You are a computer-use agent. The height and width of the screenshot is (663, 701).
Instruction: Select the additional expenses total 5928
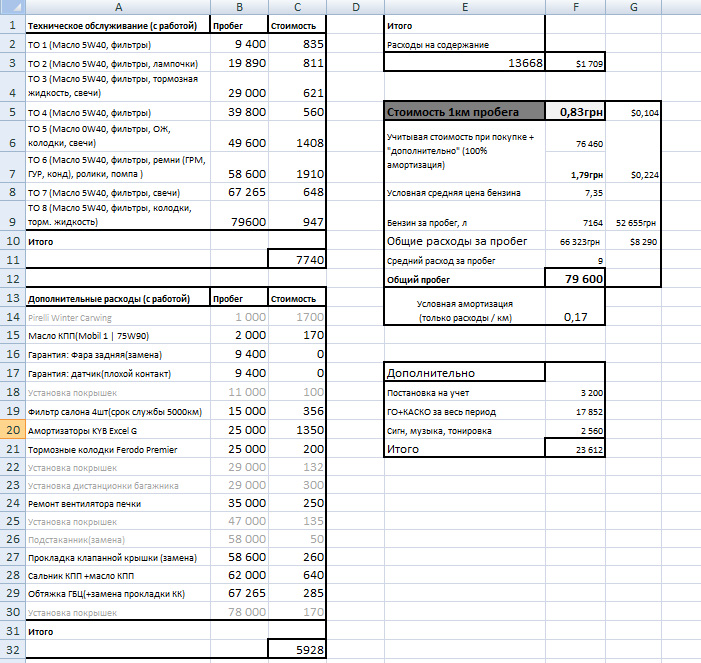[297, 650]
